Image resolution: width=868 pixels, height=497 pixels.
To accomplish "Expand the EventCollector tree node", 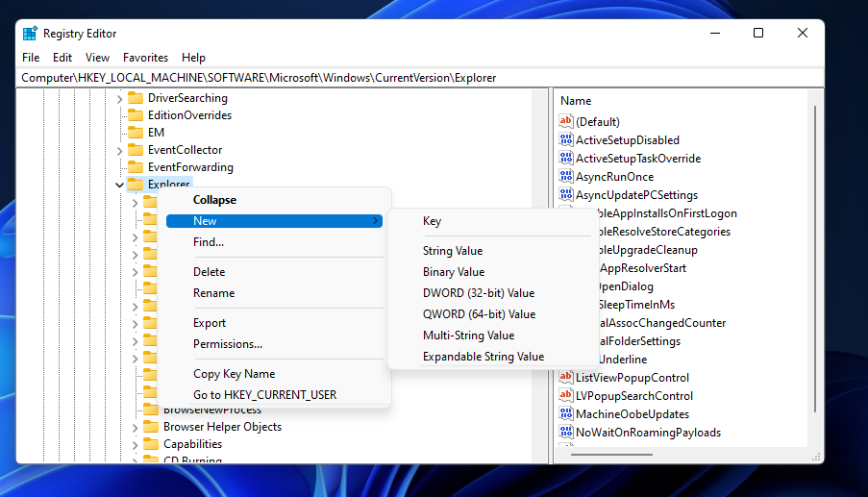I will (x=119, y=150).
